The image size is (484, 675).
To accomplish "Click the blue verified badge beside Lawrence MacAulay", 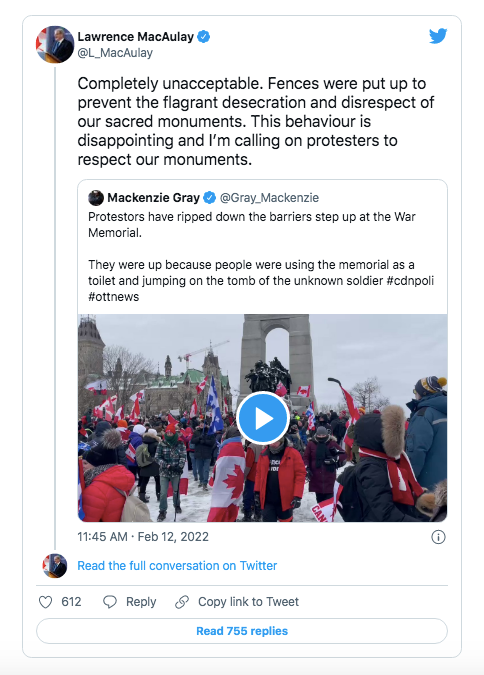I will (x=204, y=37).
